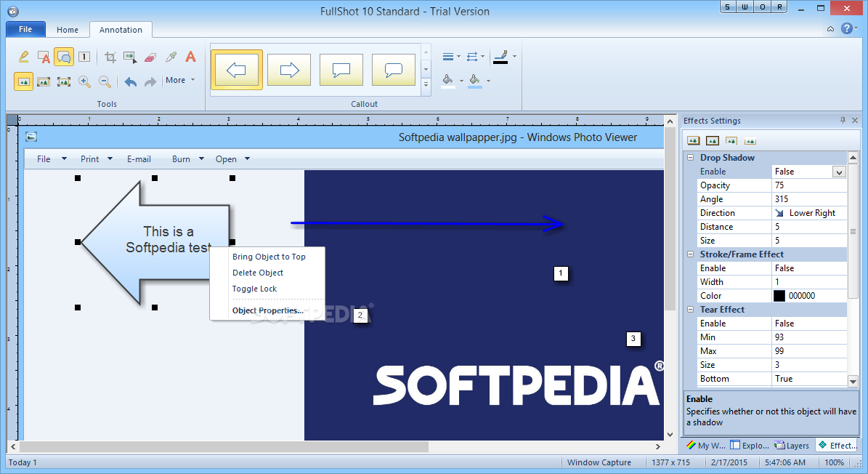Switch to the Effect... panel tab
This screenshot has height=474, width=868.
pyautogui.click(x=838, y=445)
